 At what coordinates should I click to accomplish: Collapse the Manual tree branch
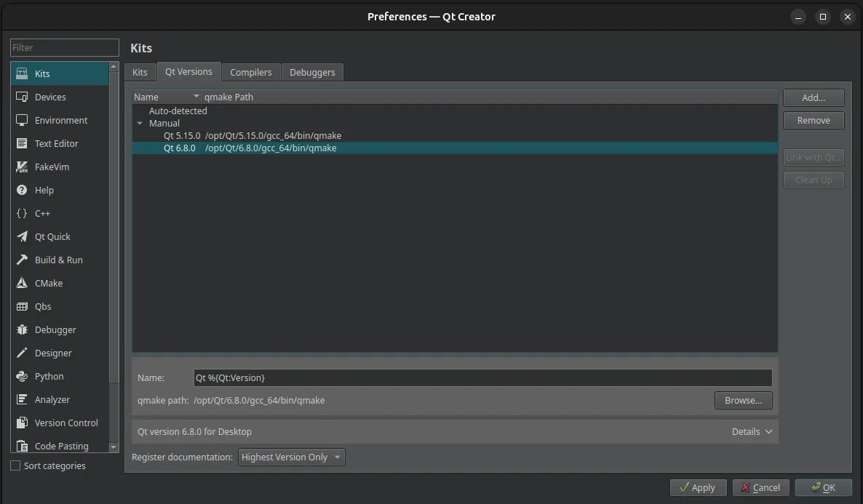coord(140,123)
